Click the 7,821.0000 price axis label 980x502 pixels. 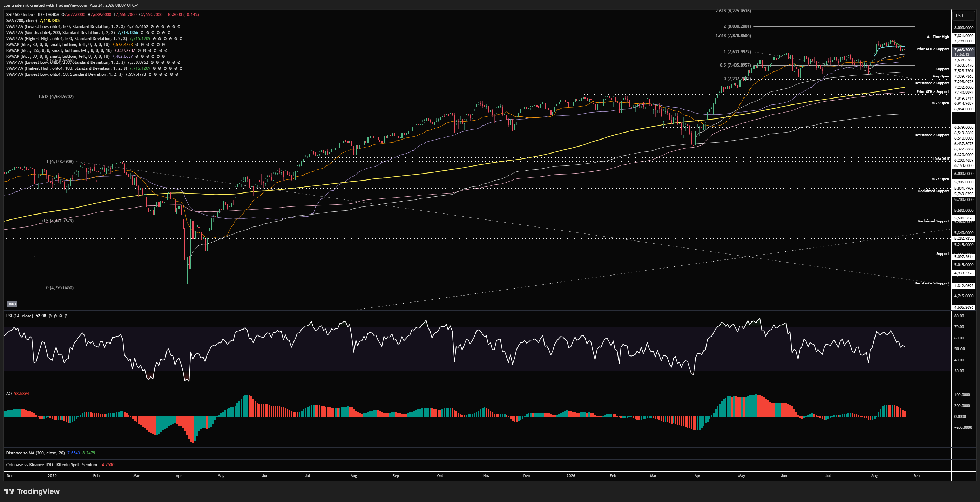pos(964,36)
